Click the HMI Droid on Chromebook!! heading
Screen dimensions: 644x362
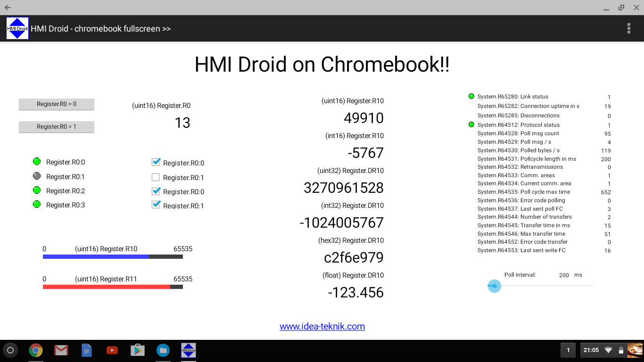tap(322, 65)
